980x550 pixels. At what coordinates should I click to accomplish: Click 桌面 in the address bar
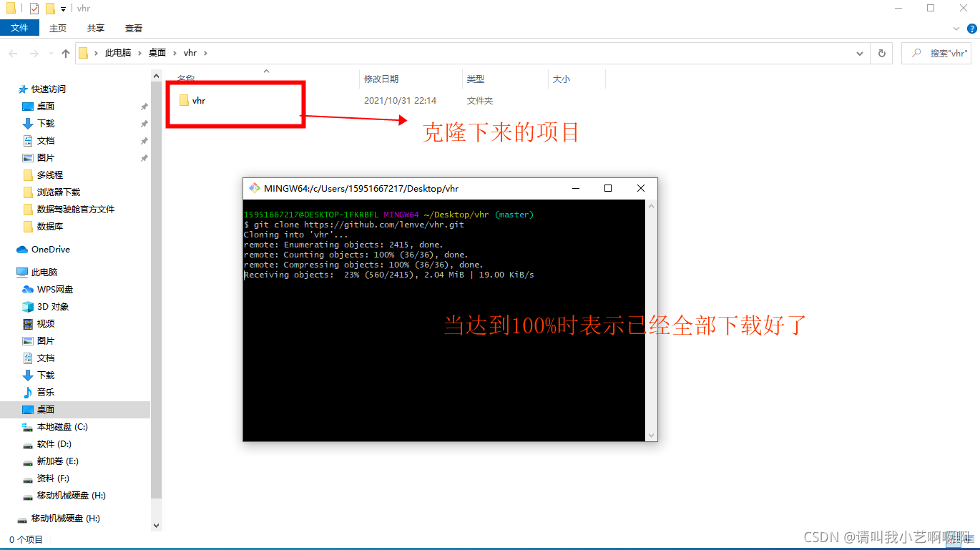[x=157, y=53]
